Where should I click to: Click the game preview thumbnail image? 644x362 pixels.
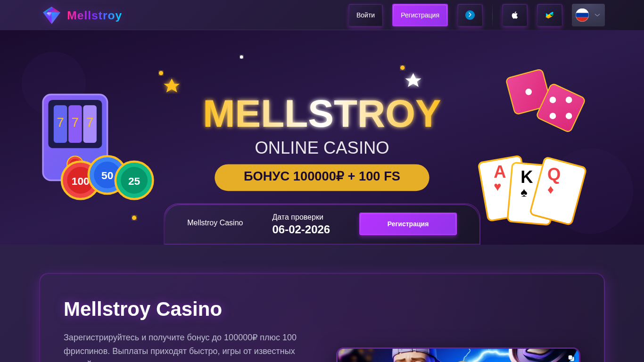[x=458, y=355]
